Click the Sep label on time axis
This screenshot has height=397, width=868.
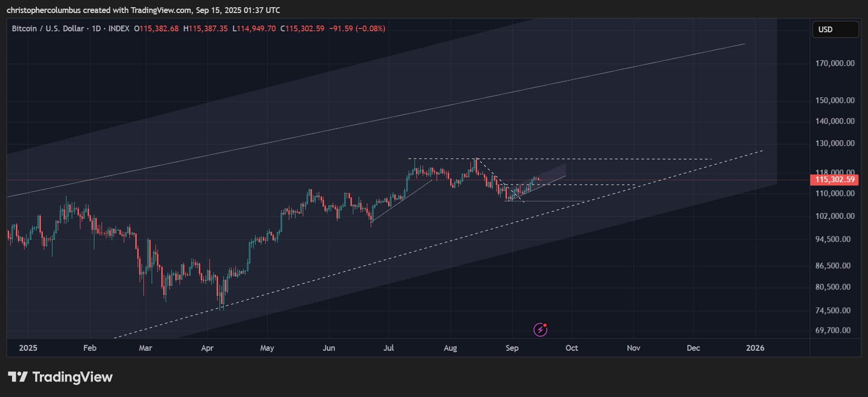click(512, 348)
